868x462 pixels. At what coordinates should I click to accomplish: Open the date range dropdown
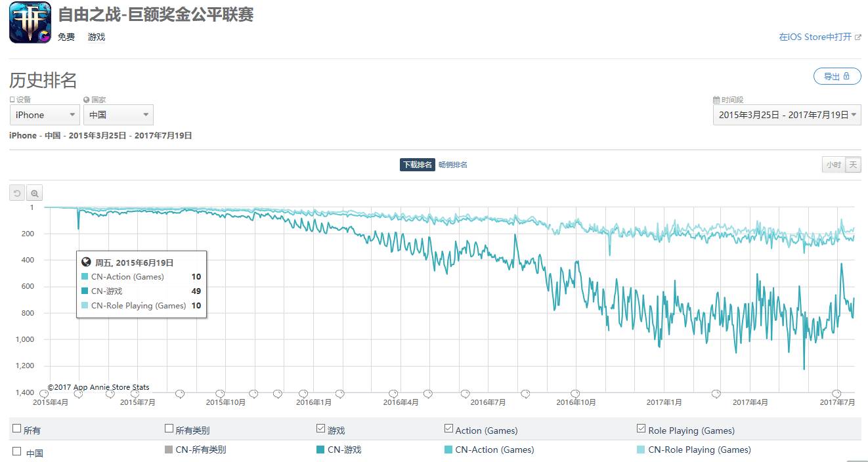point(787,115)
